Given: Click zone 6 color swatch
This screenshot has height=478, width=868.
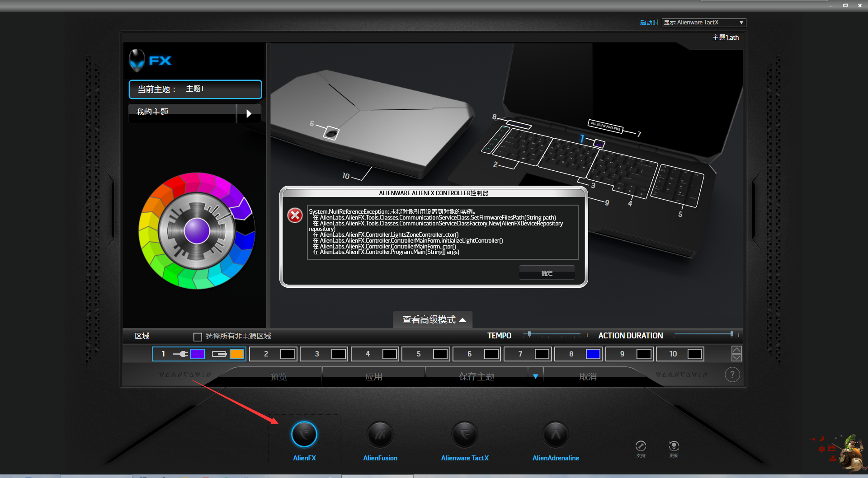Looking at the screenshot, I should (491, 354).
